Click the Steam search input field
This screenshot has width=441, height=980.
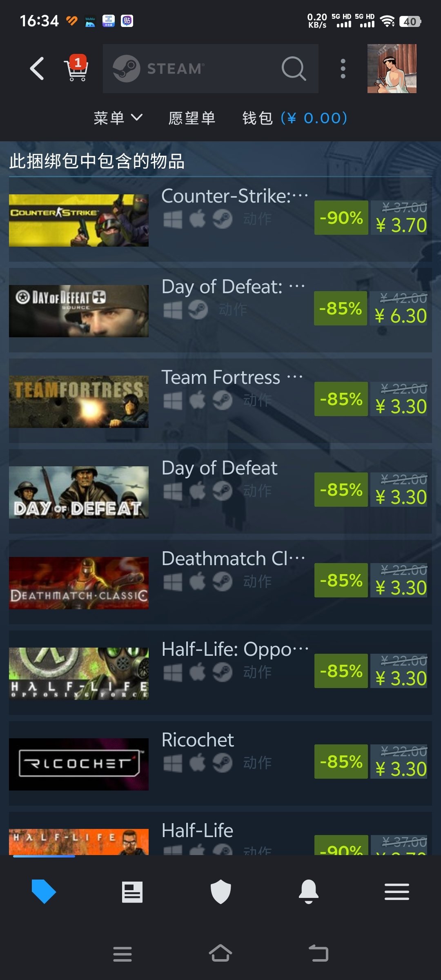(x=210, y=68)
